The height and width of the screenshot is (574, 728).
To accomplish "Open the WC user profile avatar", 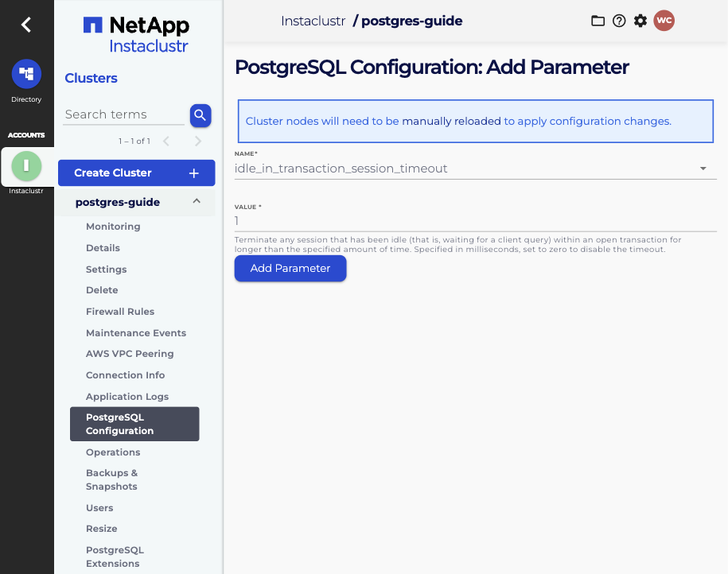I will [x=664, y=21].
